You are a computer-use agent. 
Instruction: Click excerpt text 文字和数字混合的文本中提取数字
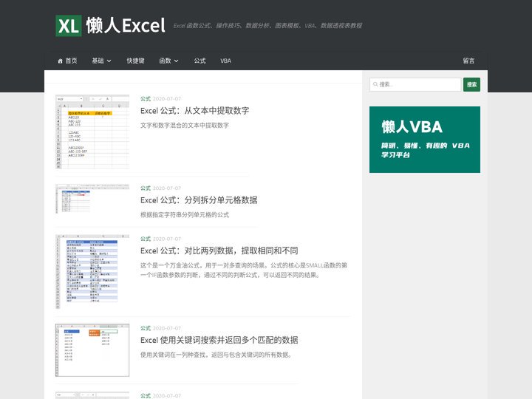[185, 125]
